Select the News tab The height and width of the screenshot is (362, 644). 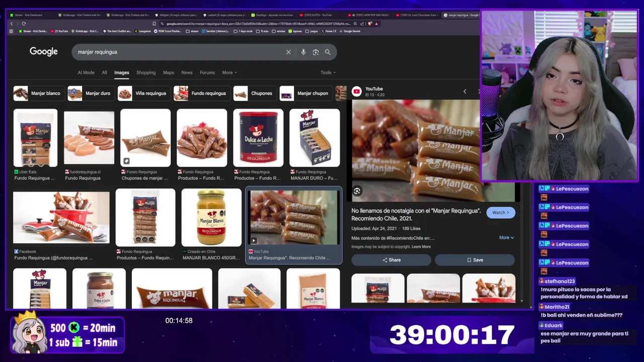tap(187, 72)
